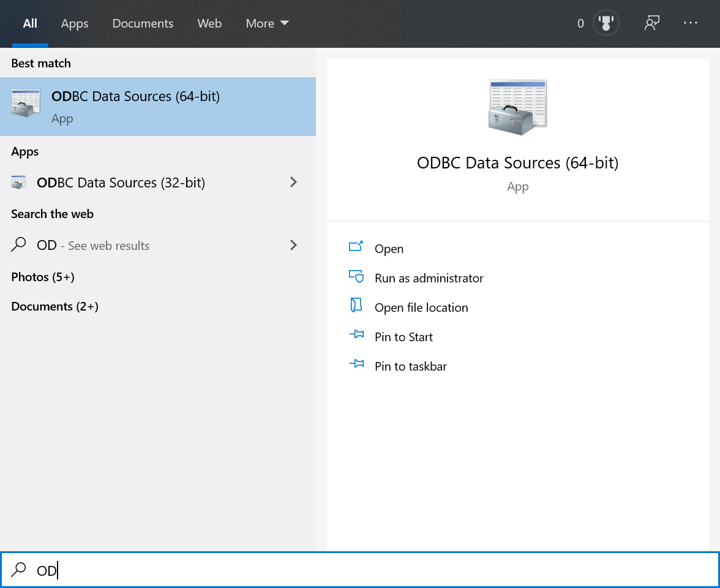The height and width of the screenshot is (588, 720).
Task: Click the Open arrow icon
Action: tap(356, 248)
